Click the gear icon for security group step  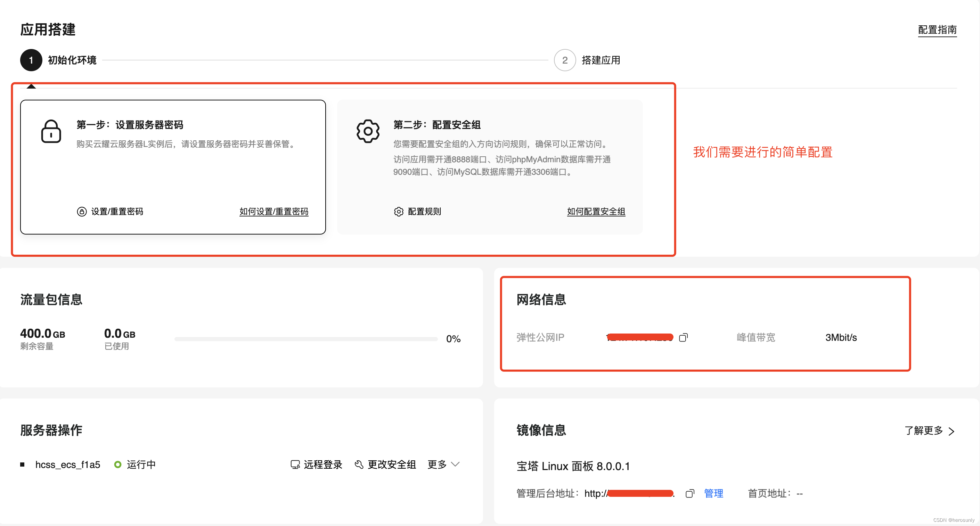(x=368, y=131)
